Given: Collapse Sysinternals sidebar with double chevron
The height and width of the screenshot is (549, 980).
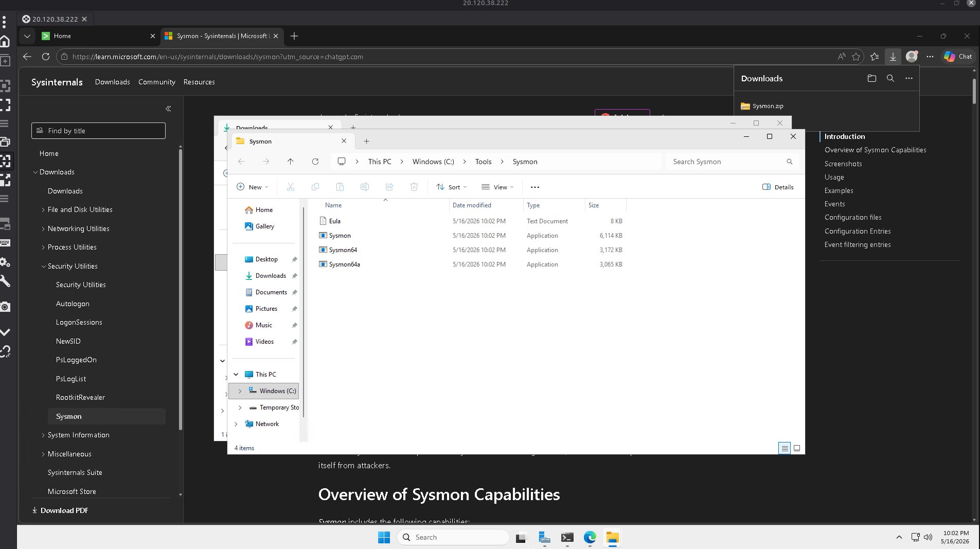Looking at the screenshot, I should pos(168,109).
